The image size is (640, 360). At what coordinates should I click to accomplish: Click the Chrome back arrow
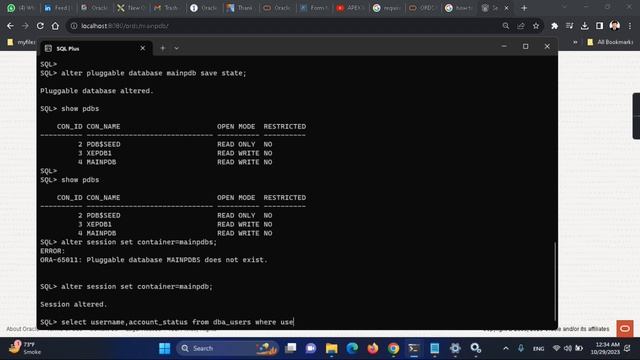tap(10, 26)
